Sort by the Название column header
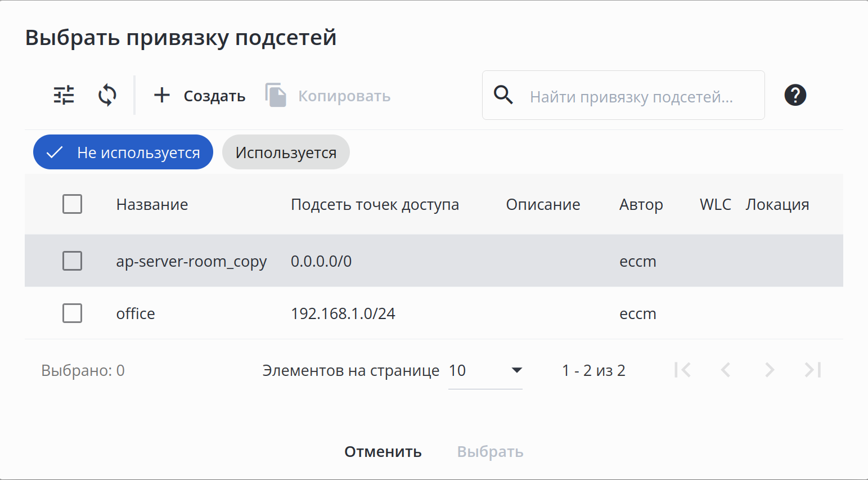Viewport: 868px width, 480px height. [152, 205]
